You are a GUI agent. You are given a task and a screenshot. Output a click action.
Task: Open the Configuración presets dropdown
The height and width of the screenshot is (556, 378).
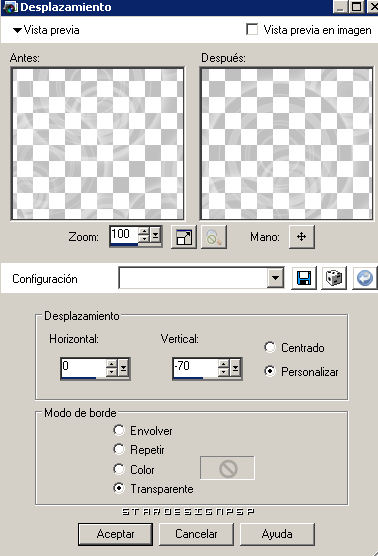pos(276,279)
